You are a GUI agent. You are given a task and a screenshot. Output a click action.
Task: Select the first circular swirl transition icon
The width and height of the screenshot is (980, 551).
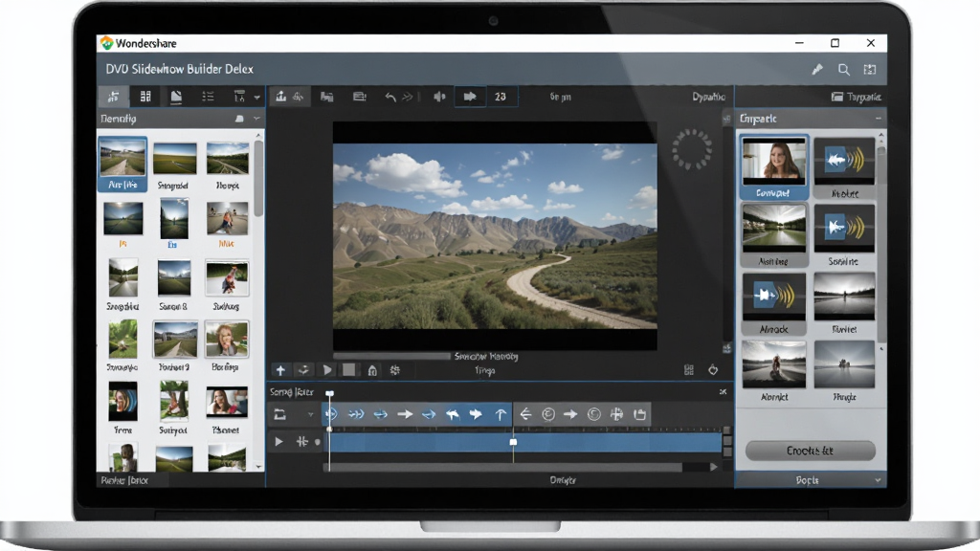(x=548, y=414)
